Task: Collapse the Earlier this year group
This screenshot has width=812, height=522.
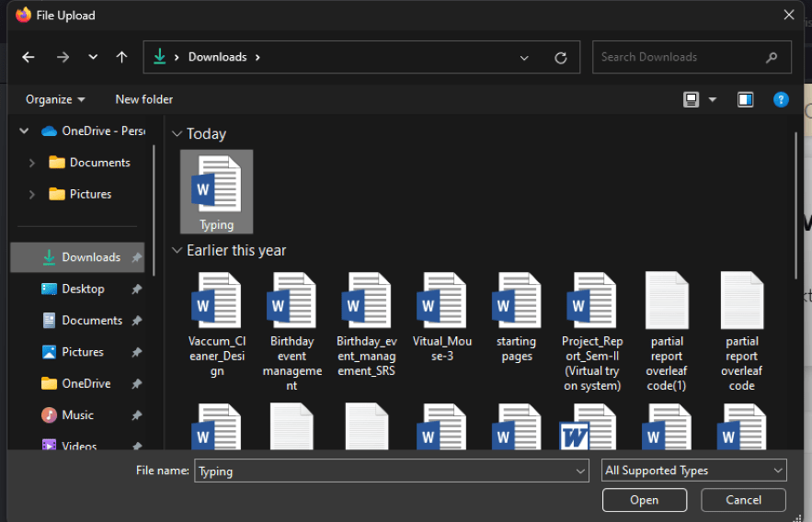Action: click(x=177, y=251)
